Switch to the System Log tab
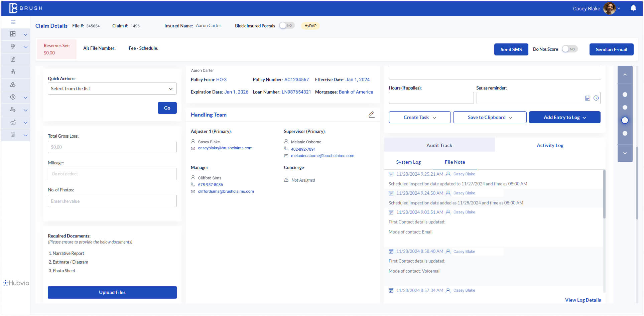 point(408,162)
